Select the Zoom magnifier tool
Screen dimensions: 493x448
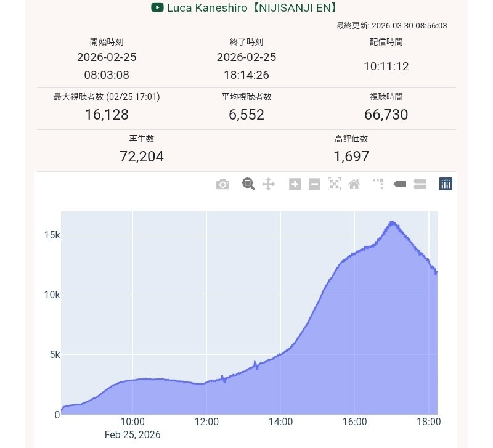248,184
